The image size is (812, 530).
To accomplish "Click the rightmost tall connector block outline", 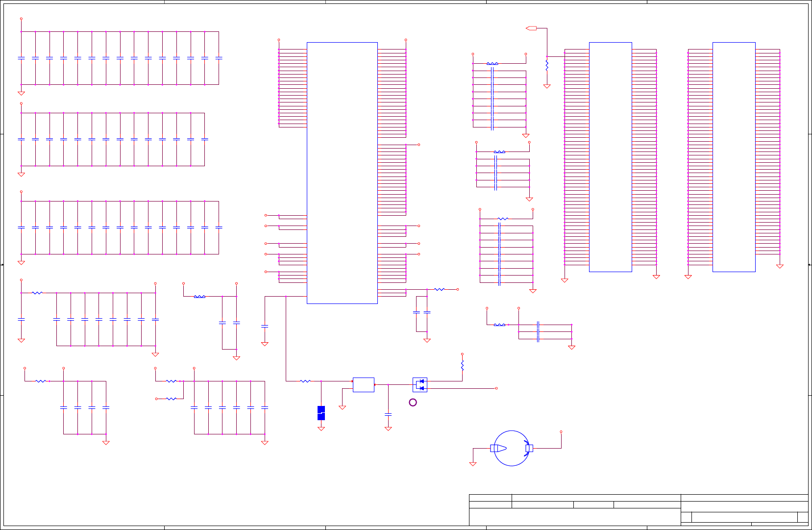I will tap(734, 157).
